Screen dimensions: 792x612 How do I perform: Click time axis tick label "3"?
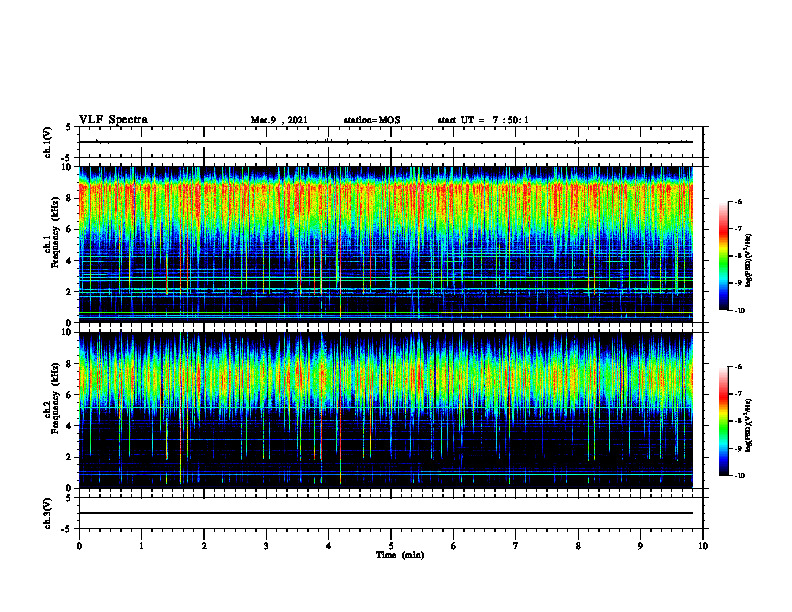tap(266, 546)
